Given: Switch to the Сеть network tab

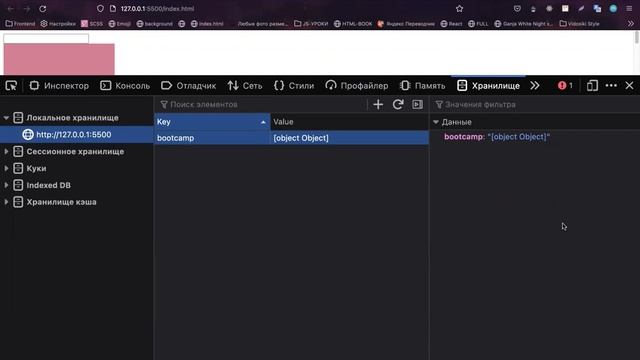Looking at the screenshot, I should (245, 86).
